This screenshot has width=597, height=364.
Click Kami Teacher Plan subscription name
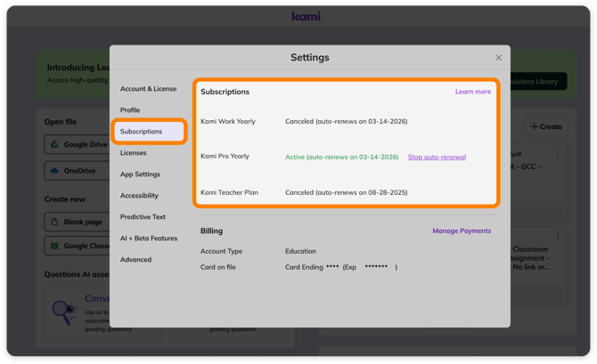point(229,192)
